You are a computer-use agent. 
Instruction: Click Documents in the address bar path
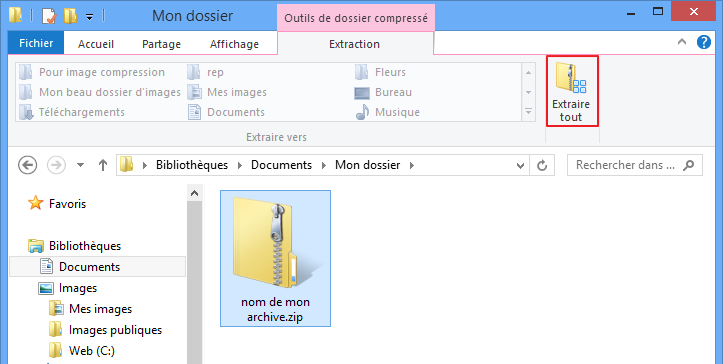click(281, 165)
